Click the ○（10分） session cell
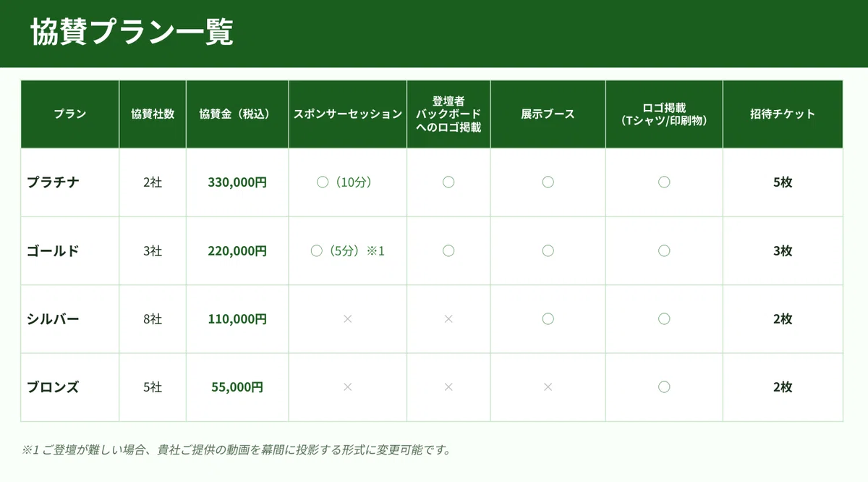868x482 pixels. (347, 182)
